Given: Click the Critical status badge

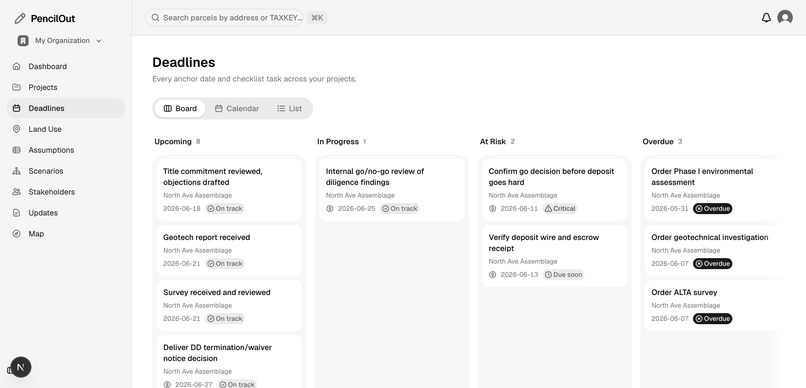Looking at the screenshot, I should pyautogui.click(x=560, y=209).
